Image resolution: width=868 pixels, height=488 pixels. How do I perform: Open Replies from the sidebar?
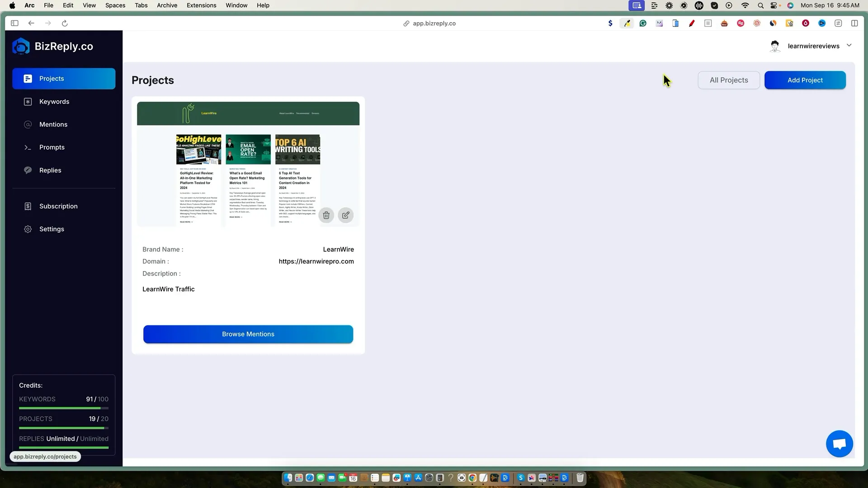click(x=50, y=170)
